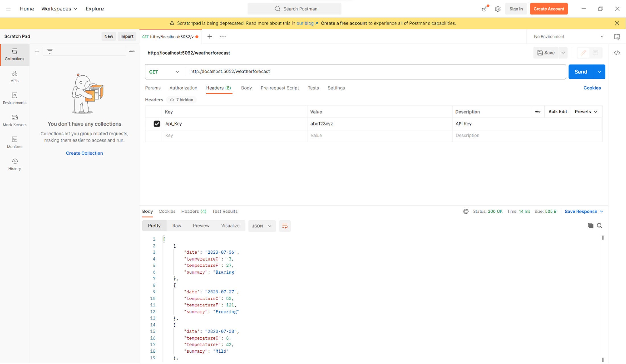Click the New button in Scratch Pad
Viewport: 626px width, 364px height.
tap(109, 36)
